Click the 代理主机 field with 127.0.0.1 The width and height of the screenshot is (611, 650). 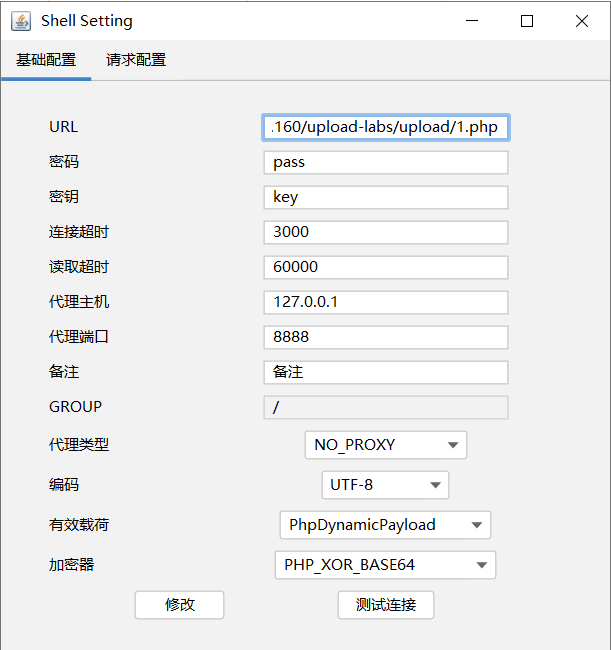386,302
